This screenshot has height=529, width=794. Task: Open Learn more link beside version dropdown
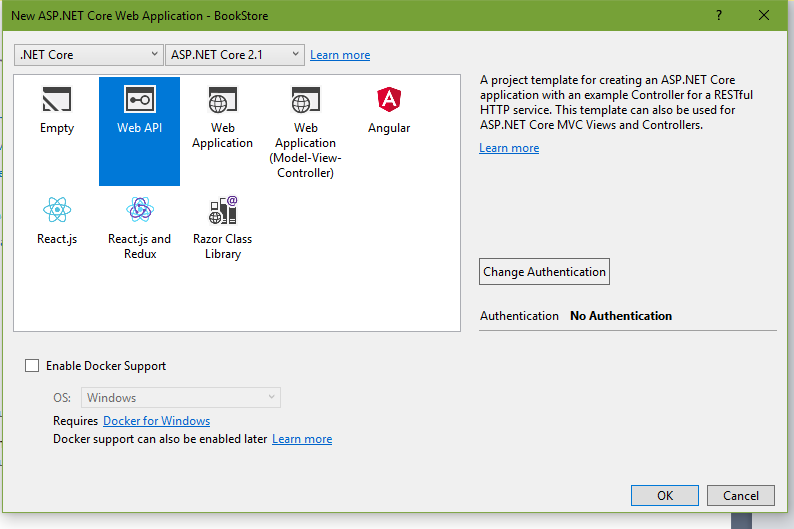coord(340,55)
